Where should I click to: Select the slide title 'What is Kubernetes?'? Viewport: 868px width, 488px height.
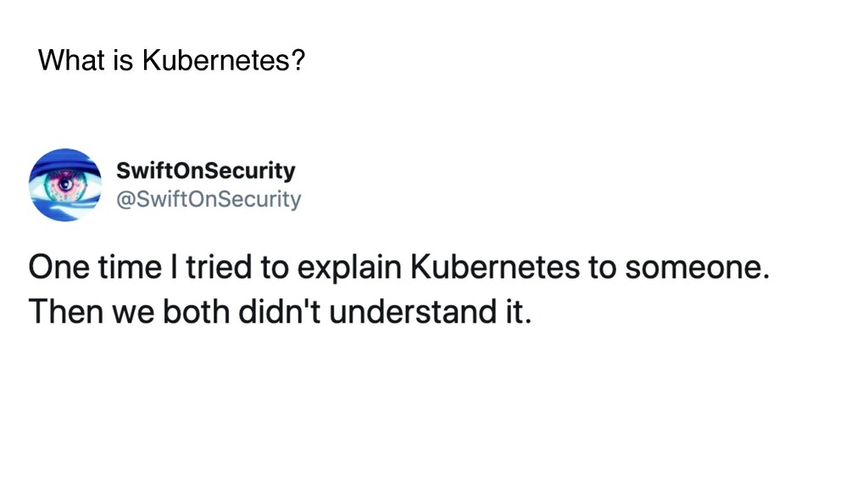pyautogui.click(x=171, y=60)
